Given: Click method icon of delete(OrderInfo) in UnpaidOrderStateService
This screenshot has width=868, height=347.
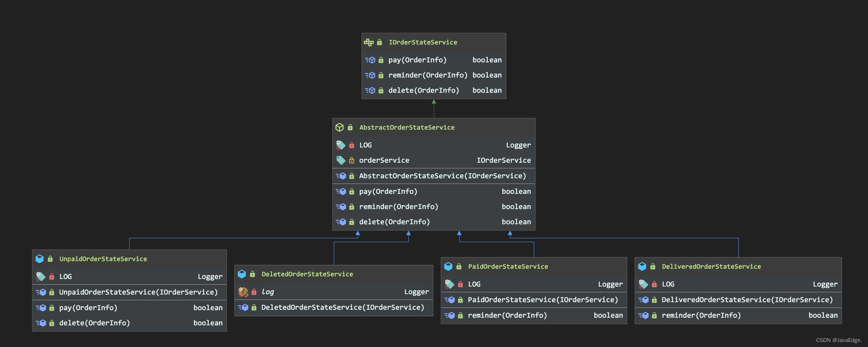Looking at the screenshot, I should pyautogui.click(x=41, y=323).
